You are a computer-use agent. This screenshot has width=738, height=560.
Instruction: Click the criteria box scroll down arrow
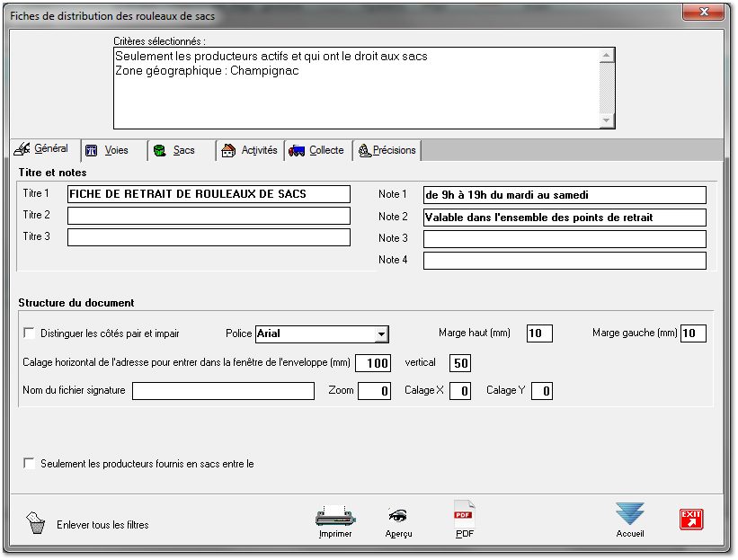[x=607, y=121]
